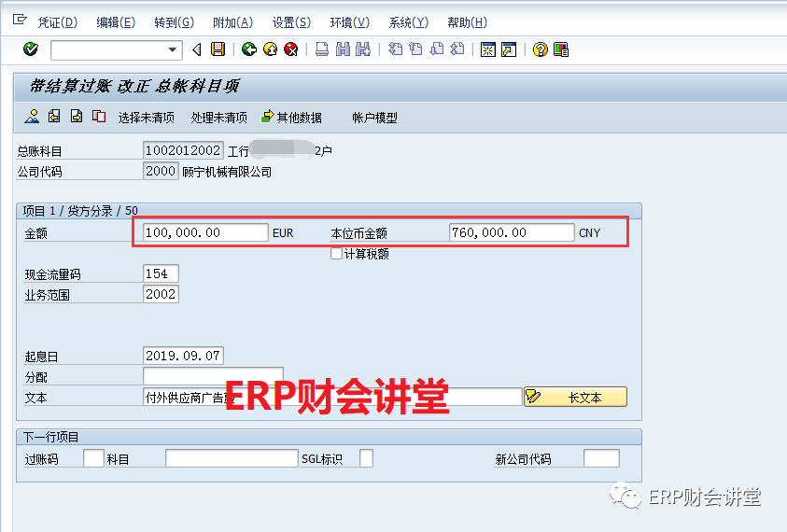Click the Other data arrow icon
This screenshot has height=532, width=787.
[x=268, y=117]
